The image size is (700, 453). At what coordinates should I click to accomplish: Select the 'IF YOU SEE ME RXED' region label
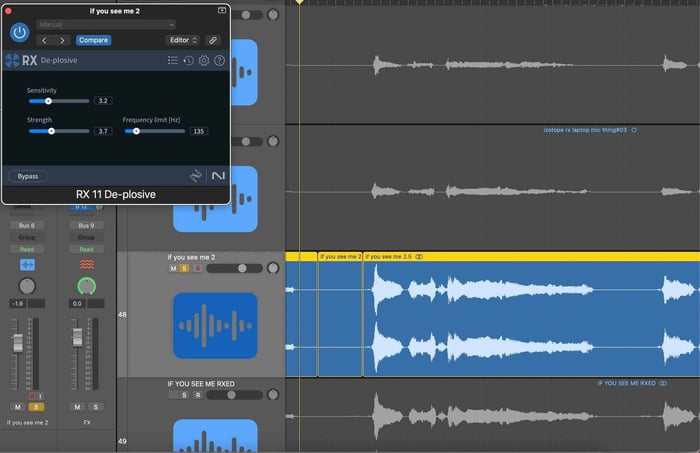(626, 383)
